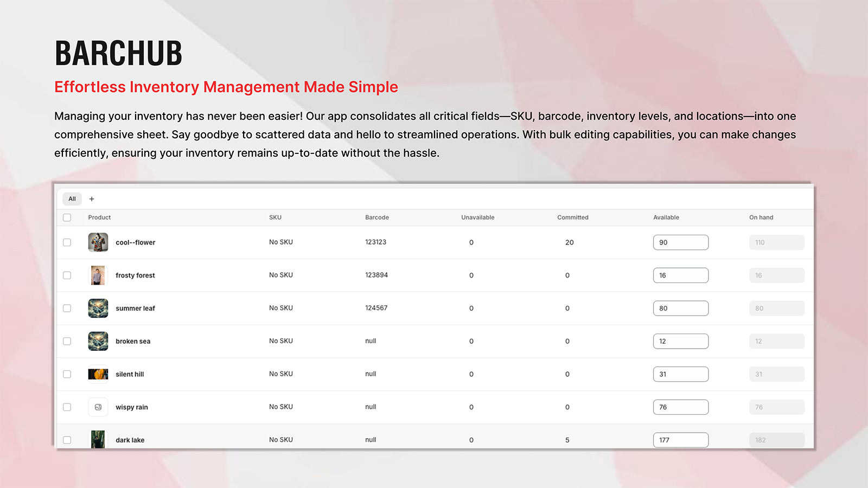Check the silent hill row checkbox
This screenshot has height=488, width=868.
(67, 374)
